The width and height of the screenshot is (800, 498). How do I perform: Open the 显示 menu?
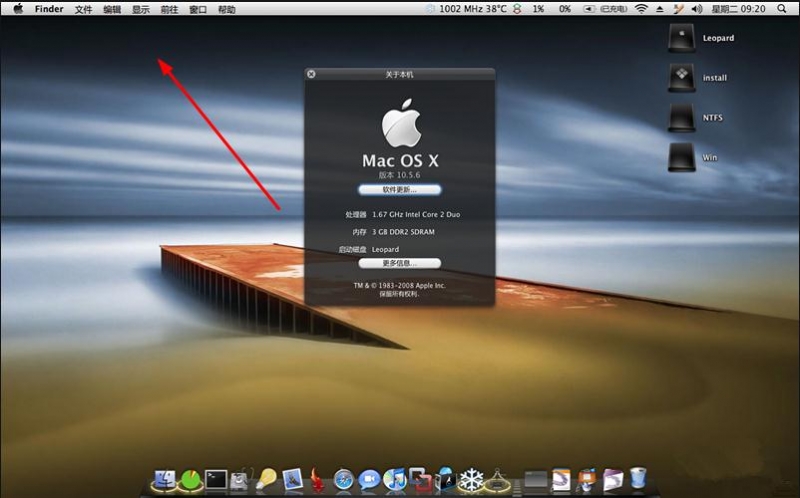click(141, 9)
